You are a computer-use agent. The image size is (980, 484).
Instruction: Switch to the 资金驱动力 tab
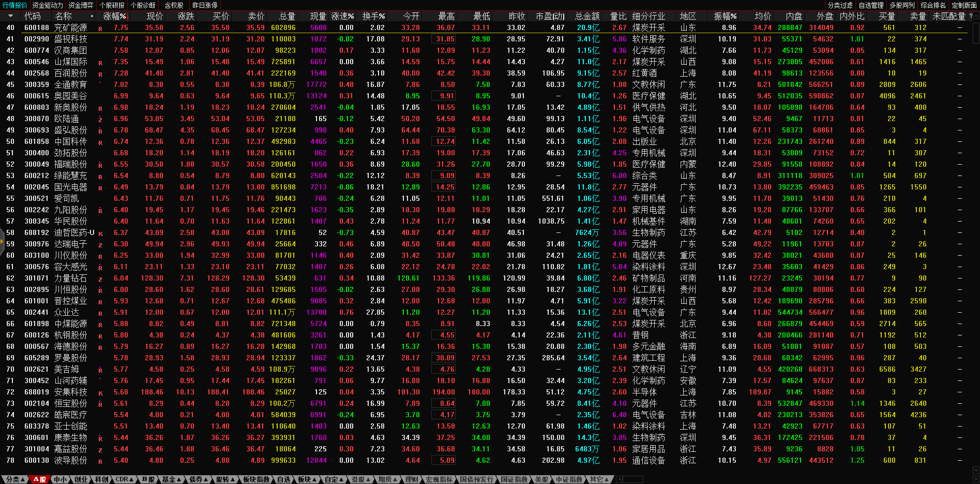[48, 5]
